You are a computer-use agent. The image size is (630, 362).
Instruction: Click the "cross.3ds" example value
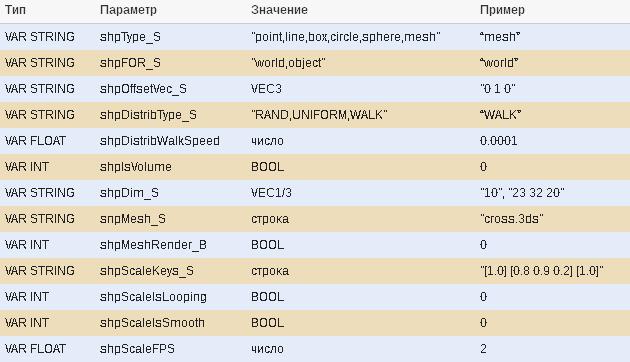(x=511, y=219)
